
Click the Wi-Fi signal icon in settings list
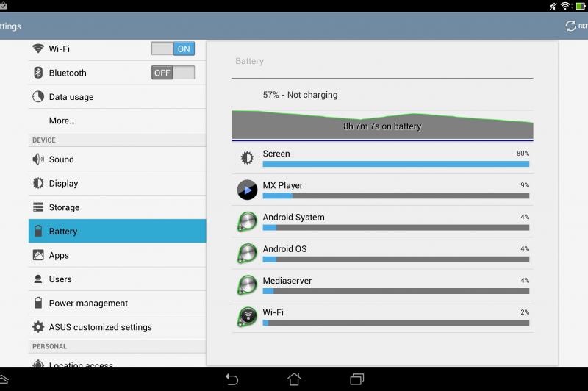pyautogui.click(x=38, y=49)
